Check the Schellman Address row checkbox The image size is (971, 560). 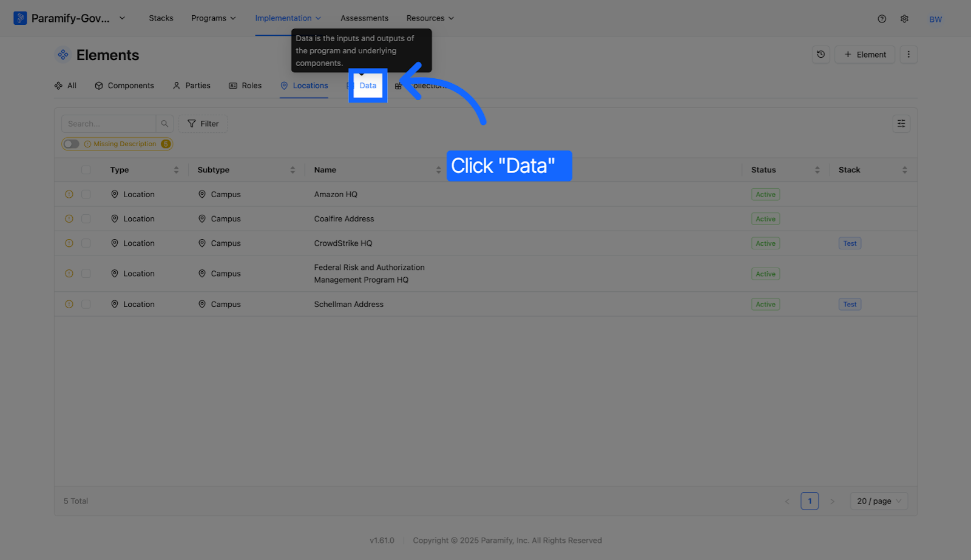(86, 305)
